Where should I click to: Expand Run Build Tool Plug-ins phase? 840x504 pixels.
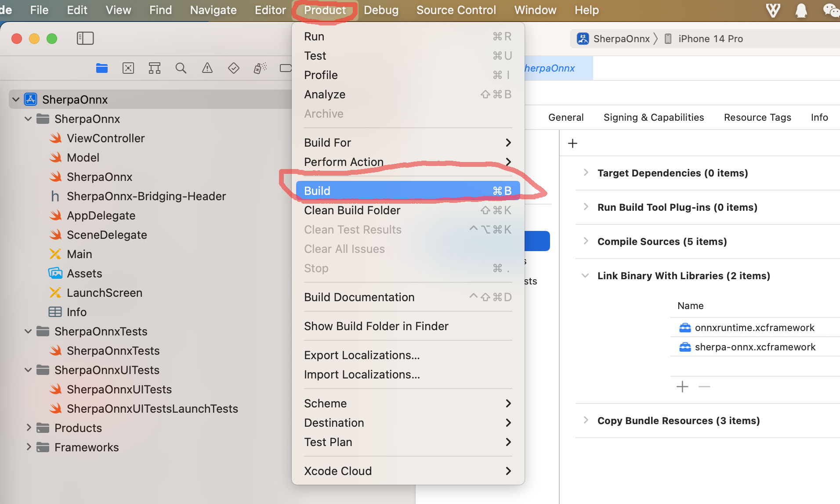pos(586,207)
